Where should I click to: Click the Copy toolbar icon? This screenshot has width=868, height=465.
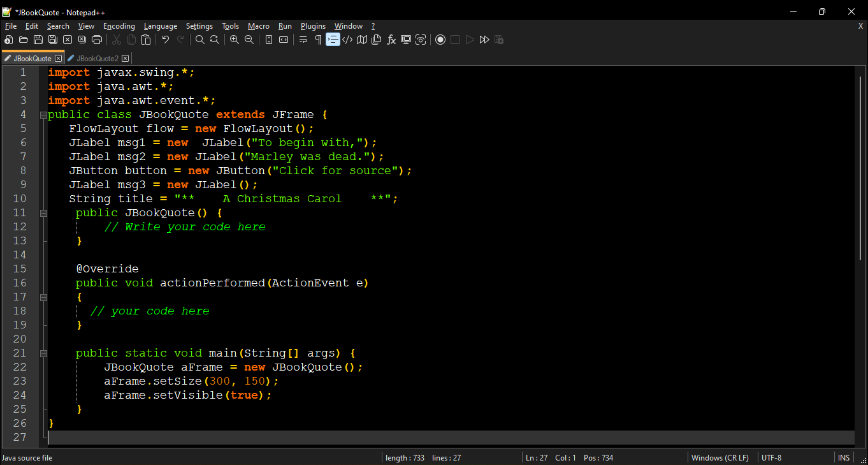click(131, 40)
